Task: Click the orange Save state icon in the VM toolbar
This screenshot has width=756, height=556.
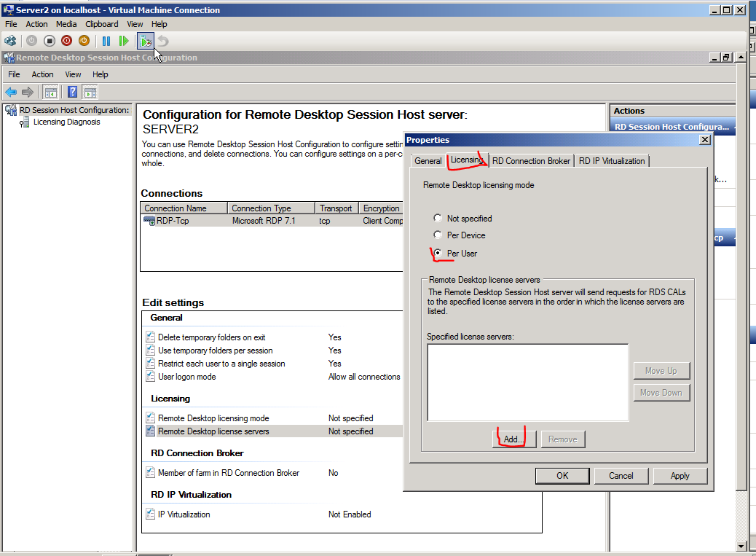Action: [84, 41]
